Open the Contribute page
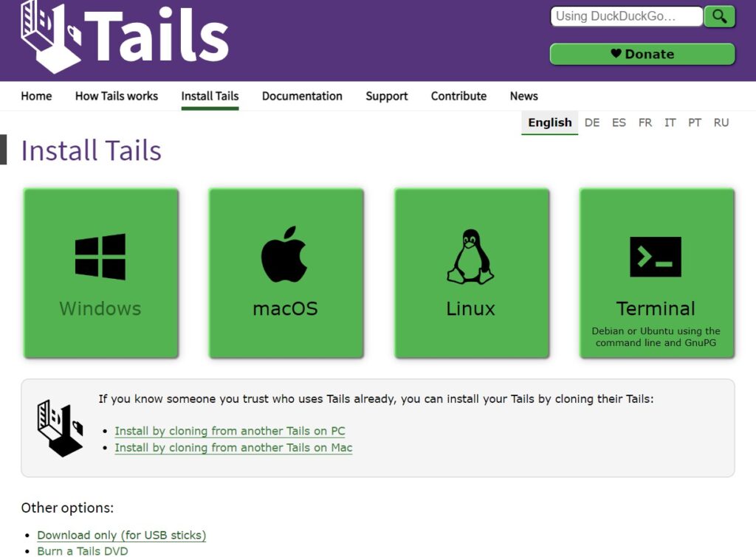 (458, 96)
